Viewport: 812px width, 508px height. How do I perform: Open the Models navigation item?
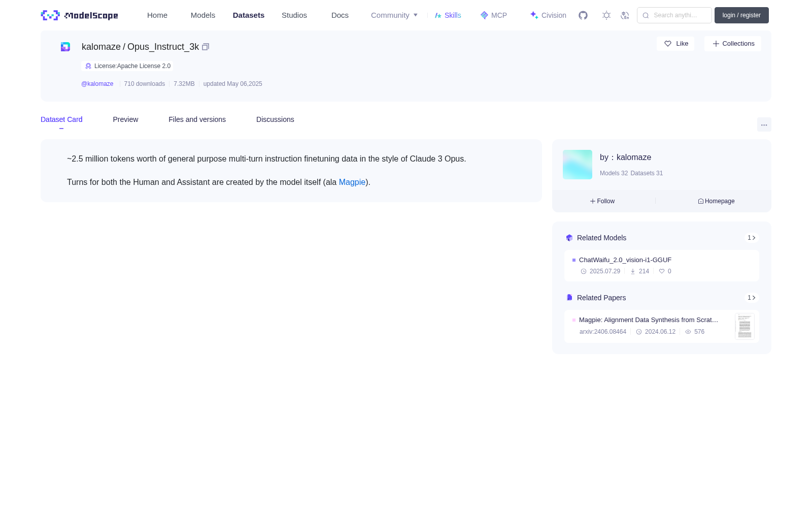(x=203, y=15)
